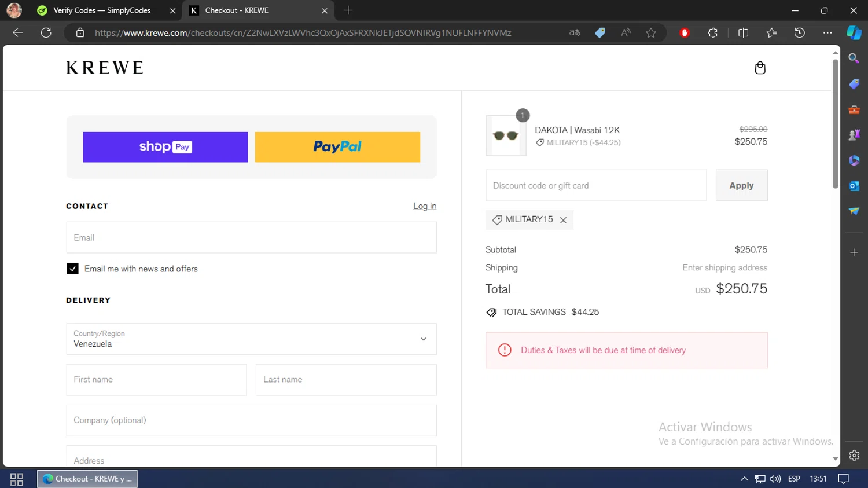868x488 pixels.
Task: Open the sidebar Tools briefcase icon
Action: 854,109
